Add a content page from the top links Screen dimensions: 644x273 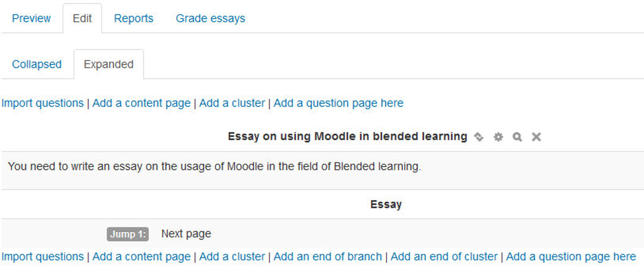(x=141, y=103)
